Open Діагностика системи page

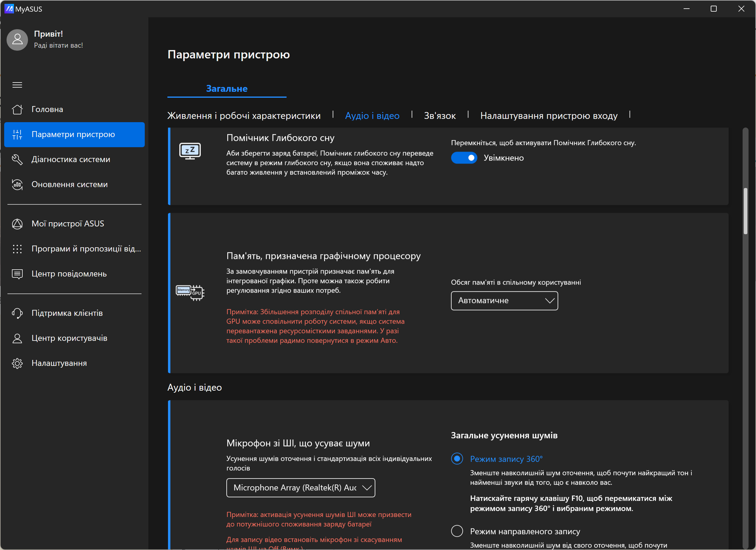pos(74,159)
